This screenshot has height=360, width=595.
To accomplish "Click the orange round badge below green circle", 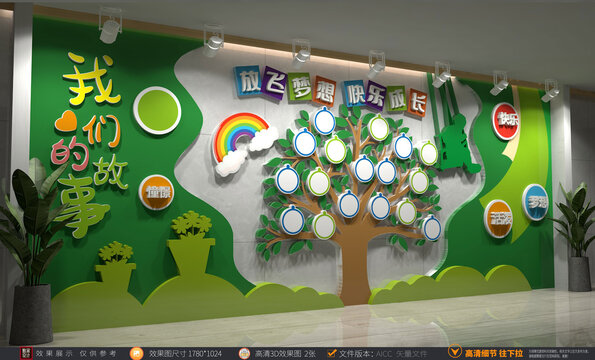I will point(156,192).
